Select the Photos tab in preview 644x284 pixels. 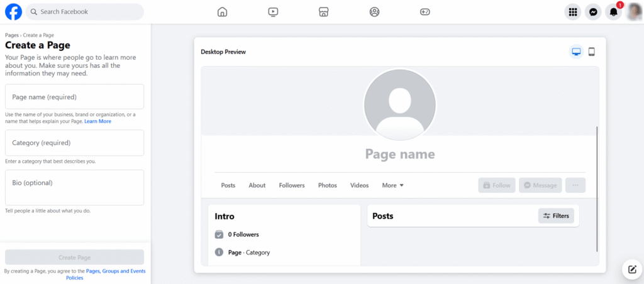point(327,185)
